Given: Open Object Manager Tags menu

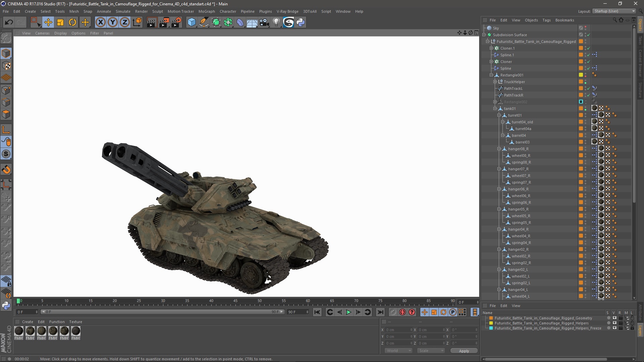Looking at the screenshot, I should 546,20.
